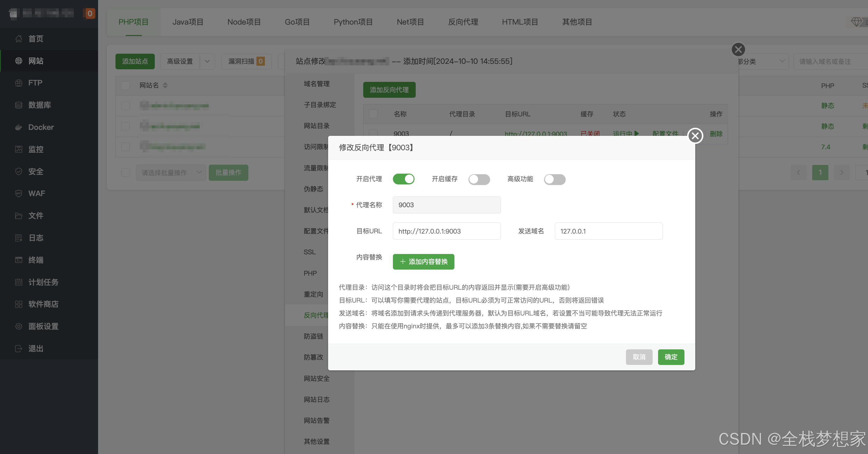This screenshot has height=454, width=868.
Task: Click the log icon beside 日志
Action: click(x=19, y=238)
